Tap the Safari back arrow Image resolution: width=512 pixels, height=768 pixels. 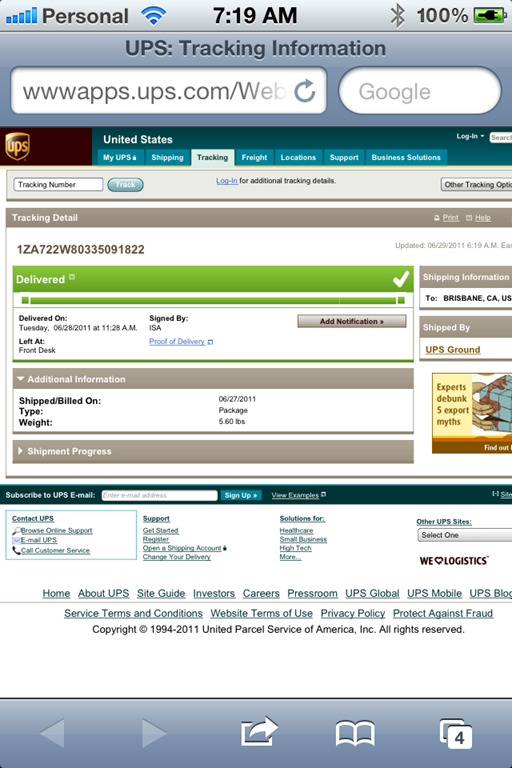click(52, 733)
